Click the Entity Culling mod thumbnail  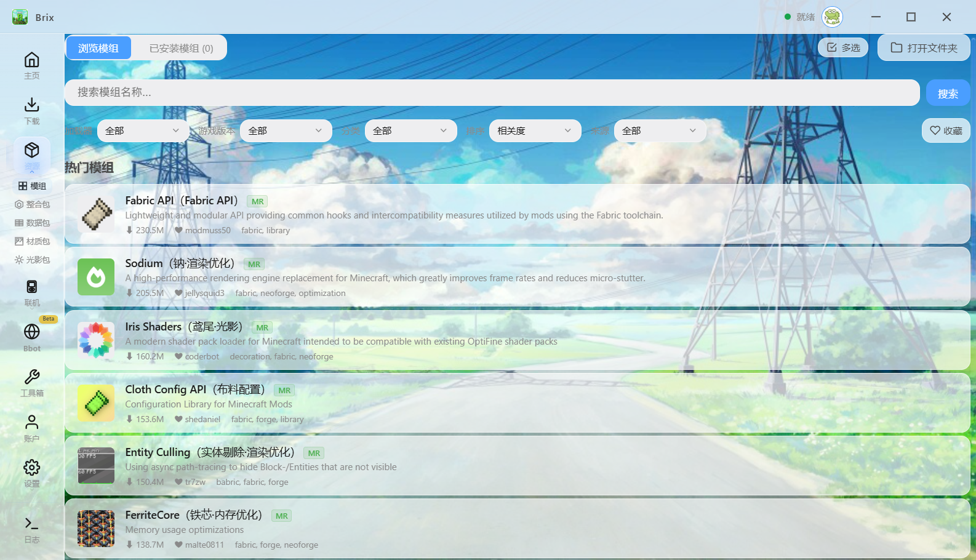point(96,466)
